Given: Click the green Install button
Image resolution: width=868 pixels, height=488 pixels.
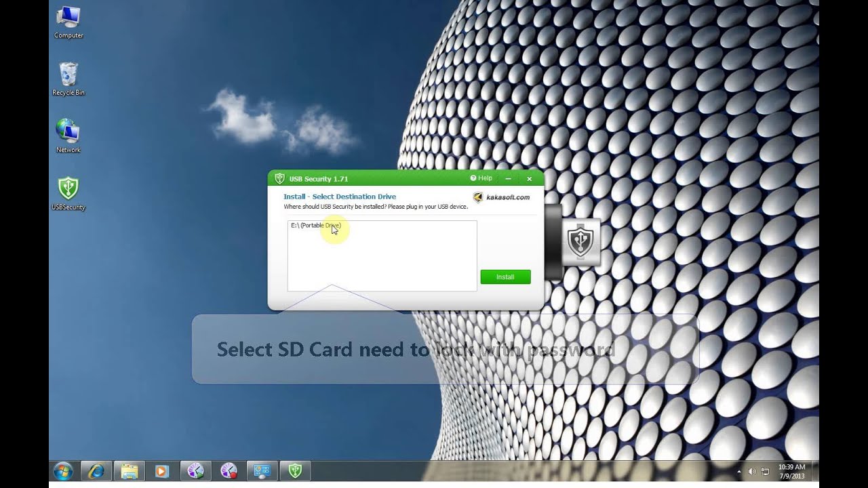Looking at the screenshot, I should click(x=505, y=277).
